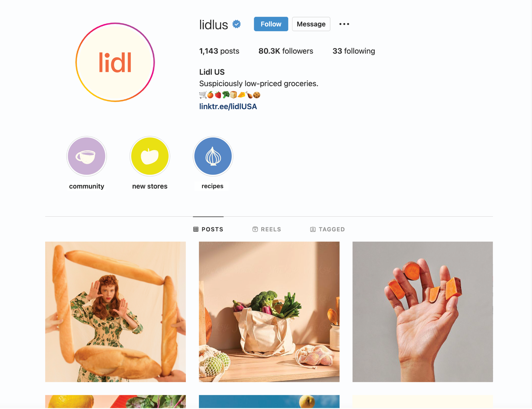Open the hand with sweet potato post
Viewport: 532px width, 409px height.
click(423, 312)
